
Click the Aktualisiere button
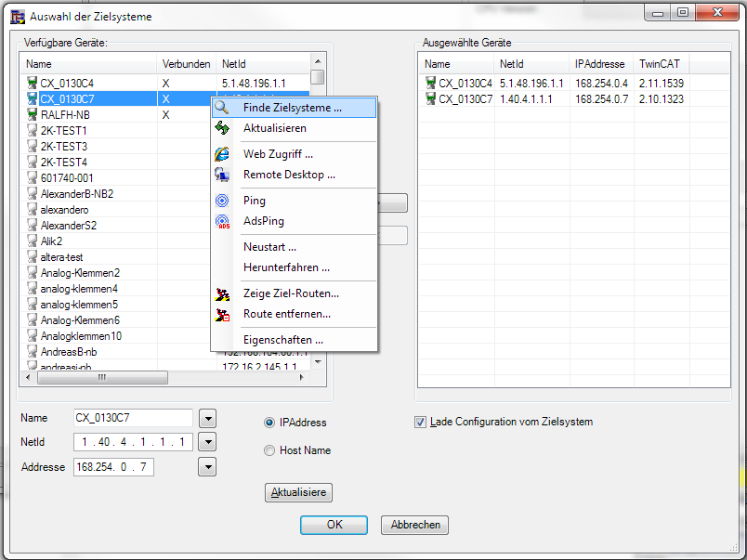pos(298,492)
